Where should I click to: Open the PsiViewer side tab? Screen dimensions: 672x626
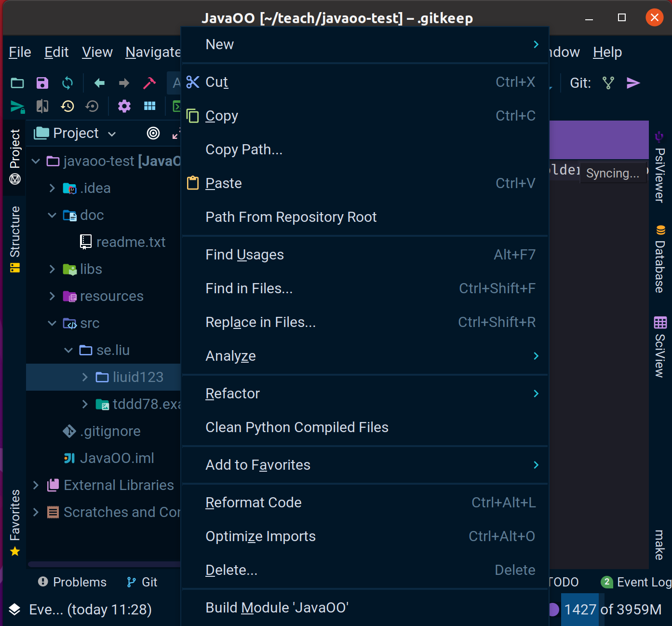pos(659,166)
